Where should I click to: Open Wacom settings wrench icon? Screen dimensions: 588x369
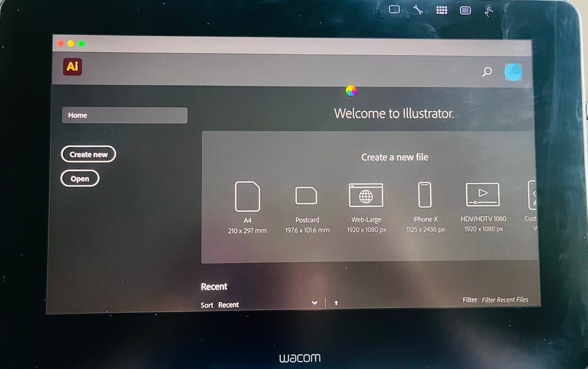click(x=418, y=10)
